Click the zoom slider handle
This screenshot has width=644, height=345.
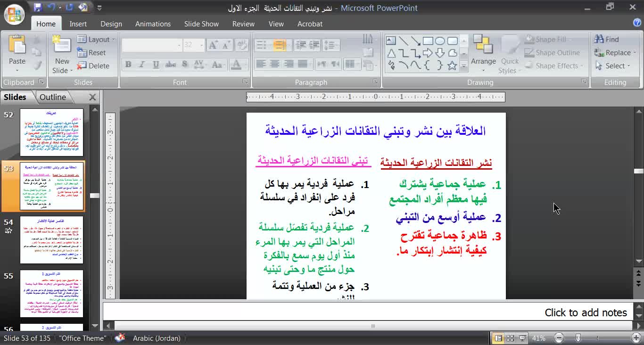click(578, 338)
